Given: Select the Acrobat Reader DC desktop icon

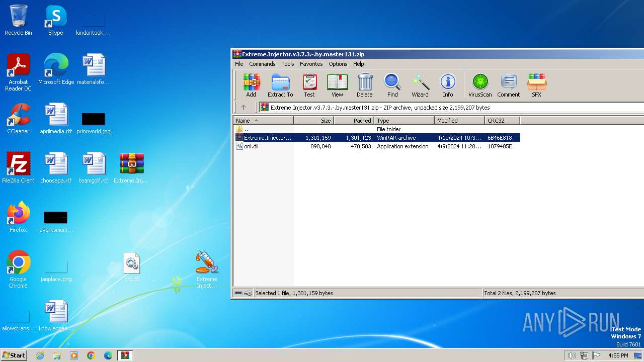Looking at the screenshot, I should 18,72.
